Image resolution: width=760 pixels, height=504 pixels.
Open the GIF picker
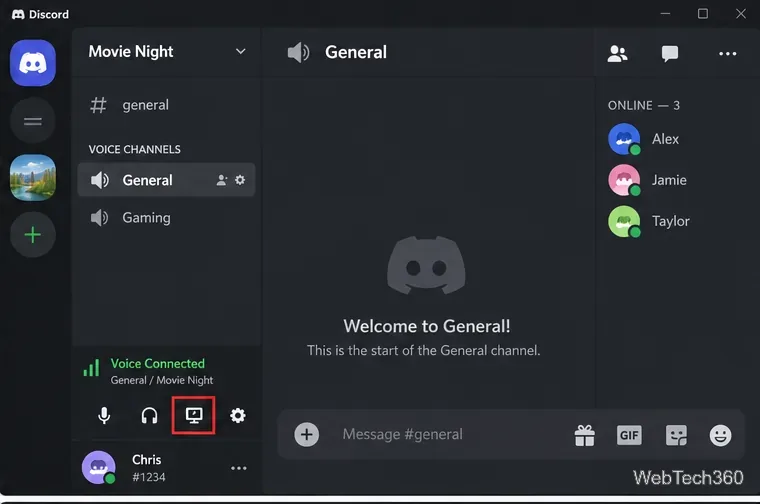(x=629, y=435)
